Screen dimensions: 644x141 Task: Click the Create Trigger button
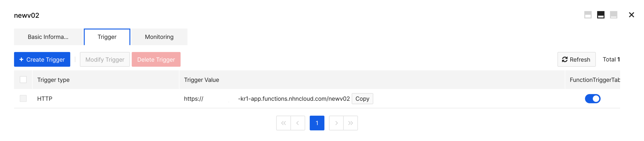point(42,59)
